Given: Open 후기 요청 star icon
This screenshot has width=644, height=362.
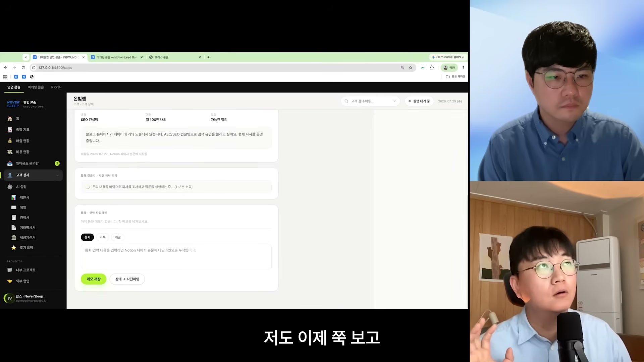Looking at the screenshot, I should tap(14, 248).
